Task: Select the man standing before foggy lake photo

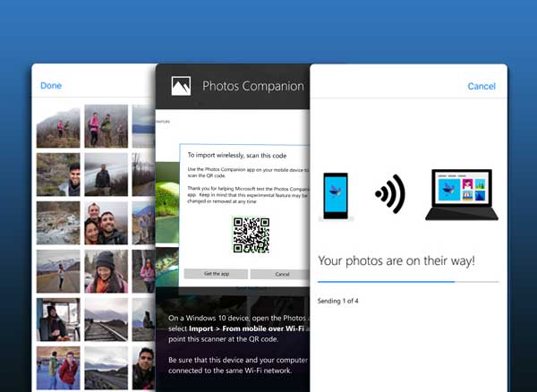Action: coord(107,175)
